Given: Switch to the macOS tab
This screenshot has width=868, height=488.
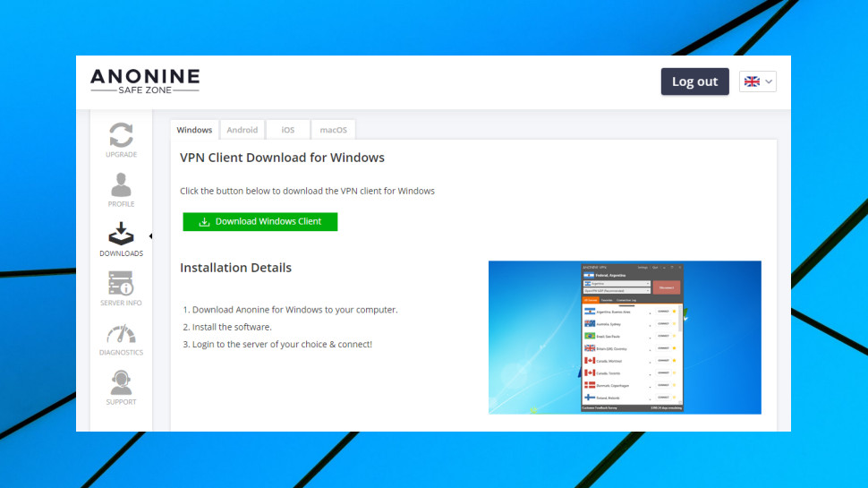Looking at the screenshot, I should click(333, 130).
